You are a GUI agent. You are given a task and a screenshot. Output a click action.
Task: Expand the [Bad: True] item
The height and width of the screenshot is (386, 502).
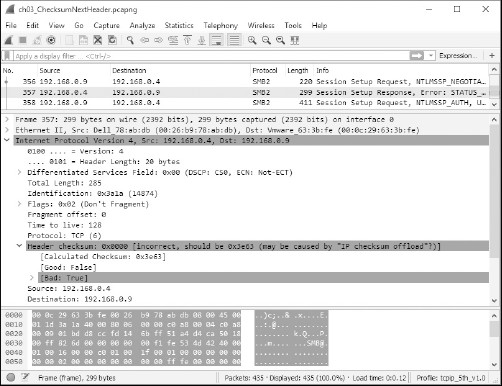tap(32, 278)
